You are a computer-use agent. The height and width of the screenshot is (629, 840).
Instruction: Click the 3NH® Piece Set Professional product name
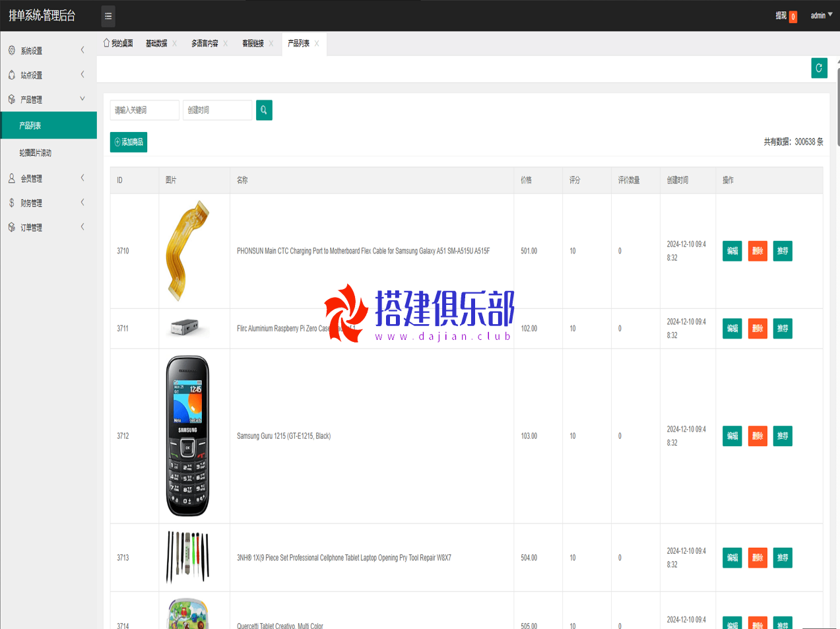click(344, 558)
